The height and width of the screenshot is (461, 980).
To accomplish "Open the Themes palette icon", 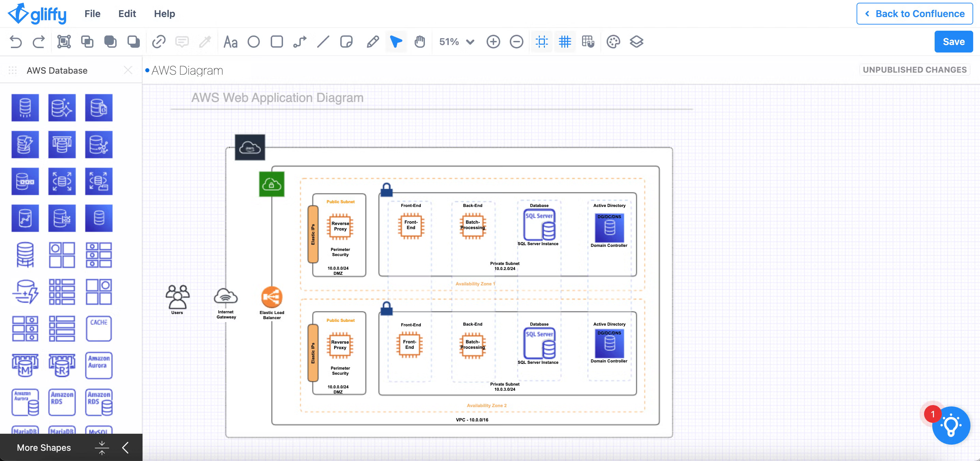I will 613,42.
